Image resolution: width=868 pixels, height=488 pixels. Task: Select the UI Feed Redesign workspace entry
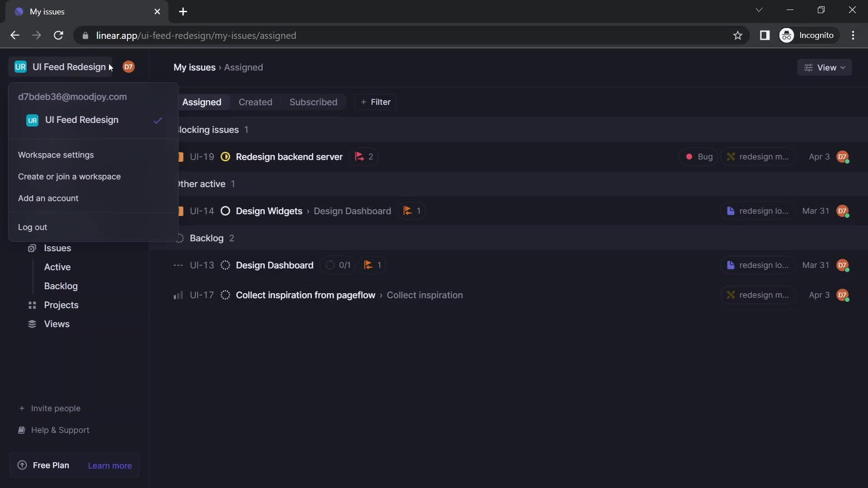pos(93,120)
